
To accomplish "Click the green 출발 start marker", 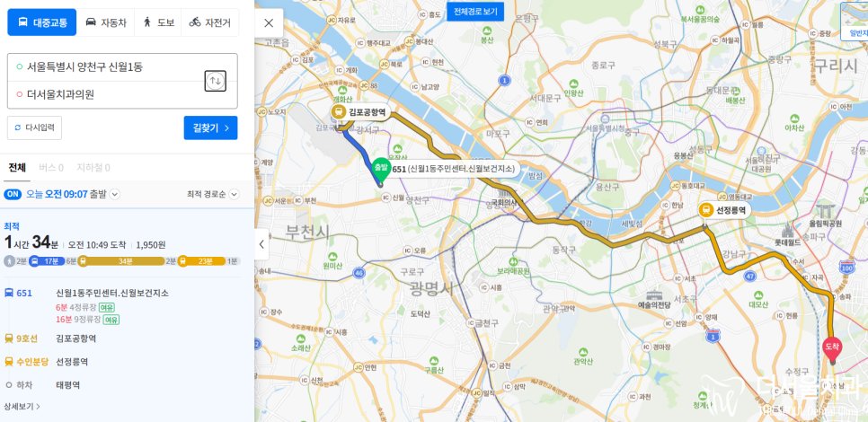I will click(380, 171).
